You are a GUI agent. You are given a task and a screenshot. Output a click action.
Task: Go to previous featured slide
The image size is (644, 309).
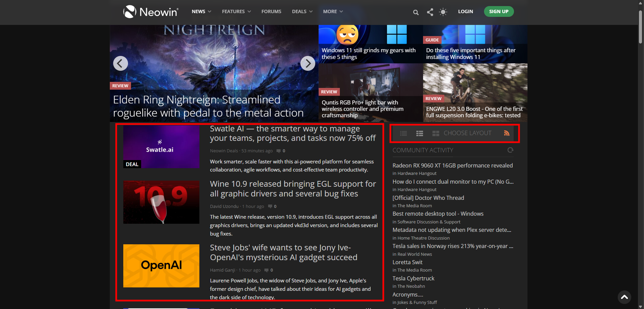pyautogui.click(x=120, y=63)
